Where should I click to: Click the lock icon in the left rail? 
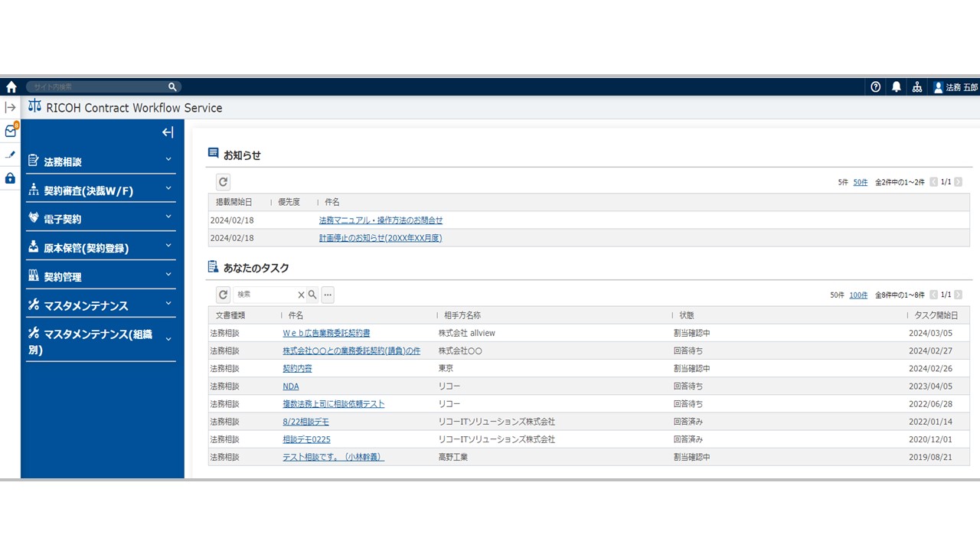coord(10,178)
